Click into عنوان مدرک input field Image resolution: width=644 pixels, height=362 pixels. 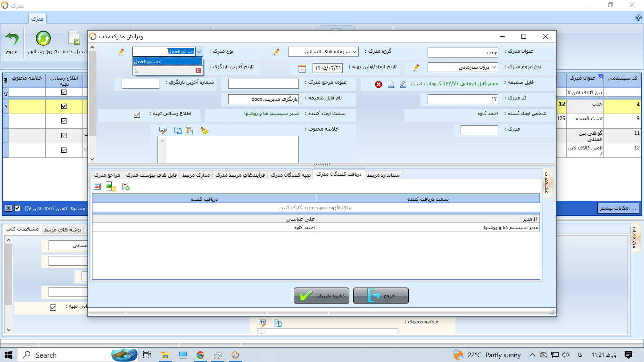click(463, 52)
